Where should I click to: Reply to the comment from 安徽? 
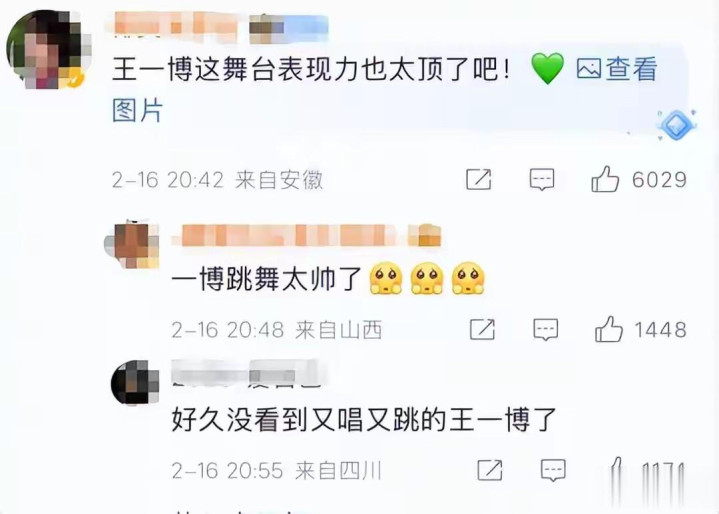542,179
